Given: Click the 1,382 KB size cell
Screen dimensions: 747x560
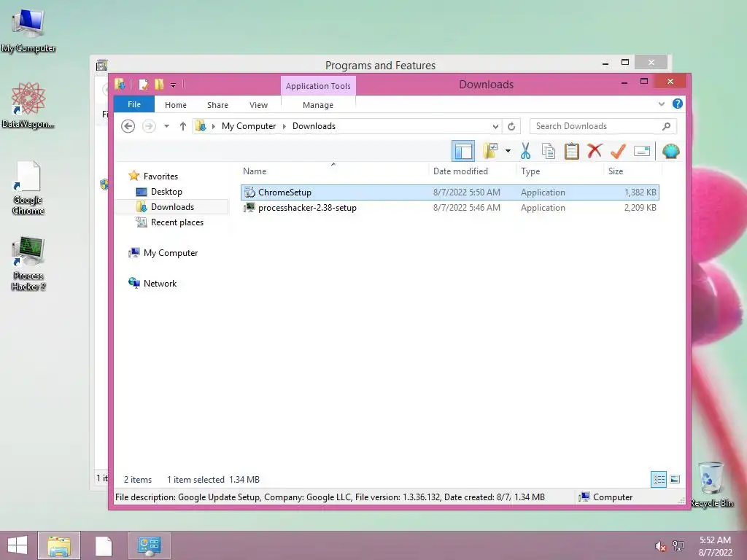Looking at the screenshot, I should [640, 192].
